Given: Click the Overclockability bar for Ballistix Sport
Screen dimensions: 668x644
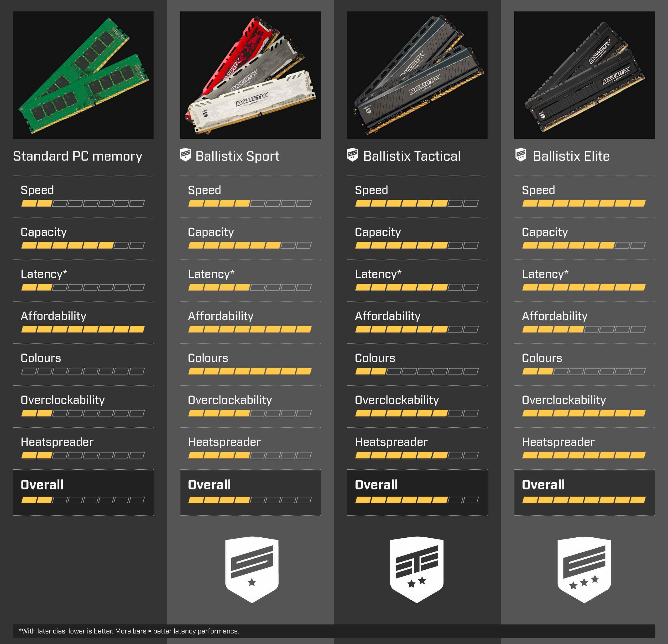Looking at the screenshot, I should click(x=250, y=413).
